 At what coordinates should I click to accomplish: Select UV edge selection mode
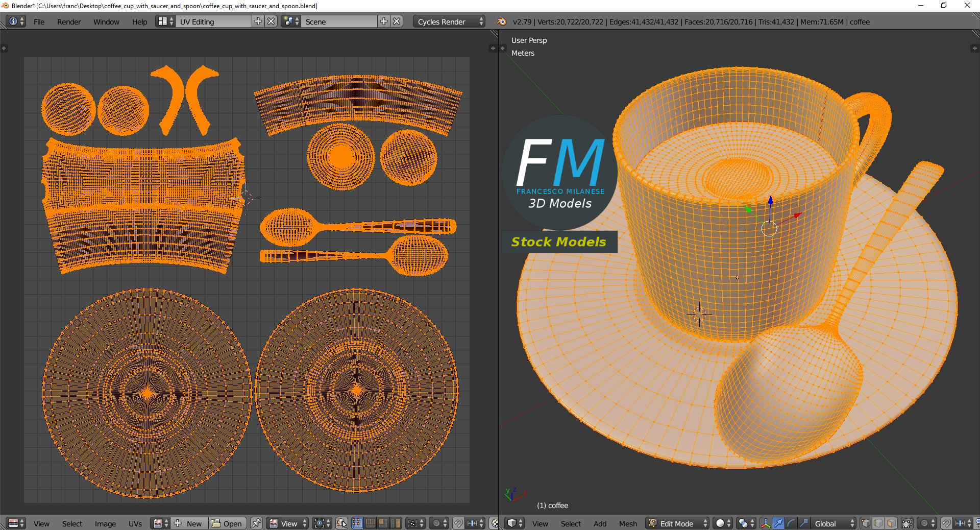(x=370, y=523)
